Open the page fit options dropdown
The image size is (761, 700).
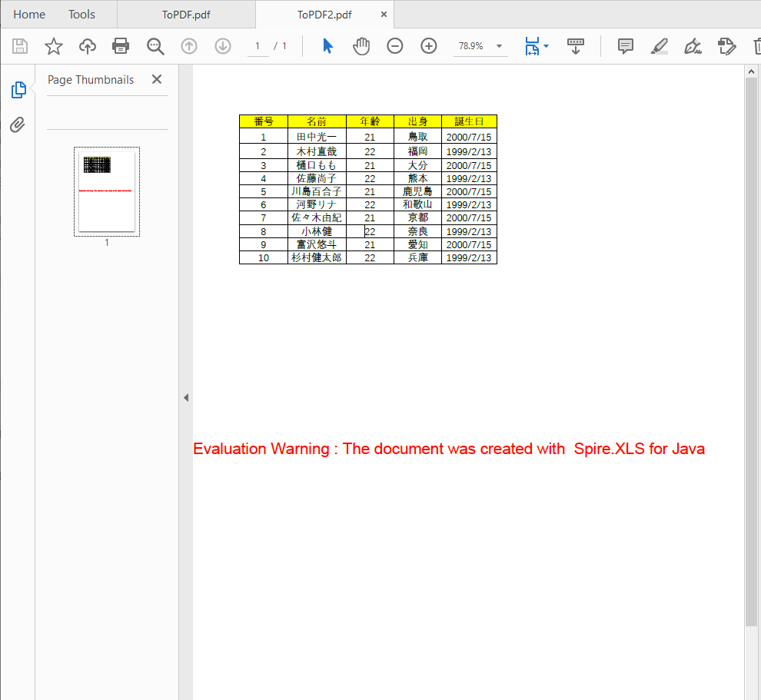[x=546, y=46]
